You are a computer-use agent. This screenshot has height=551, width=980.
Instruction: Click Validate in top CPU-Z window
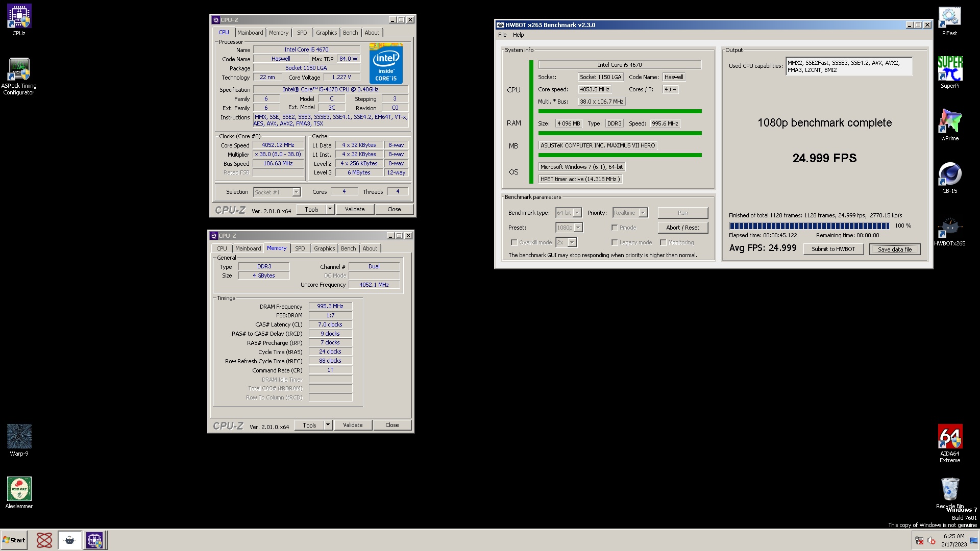coord(355,209)
